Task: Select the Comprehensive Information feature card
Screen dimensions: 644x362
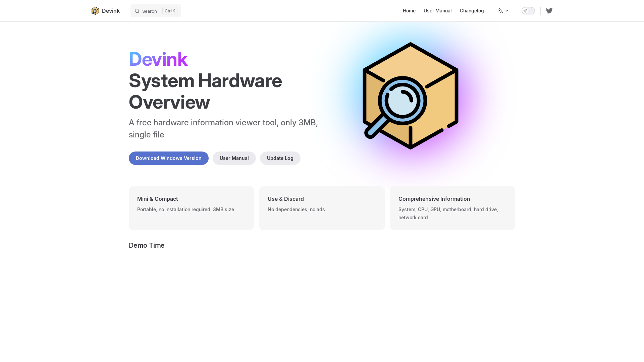Action: point(452,208)
